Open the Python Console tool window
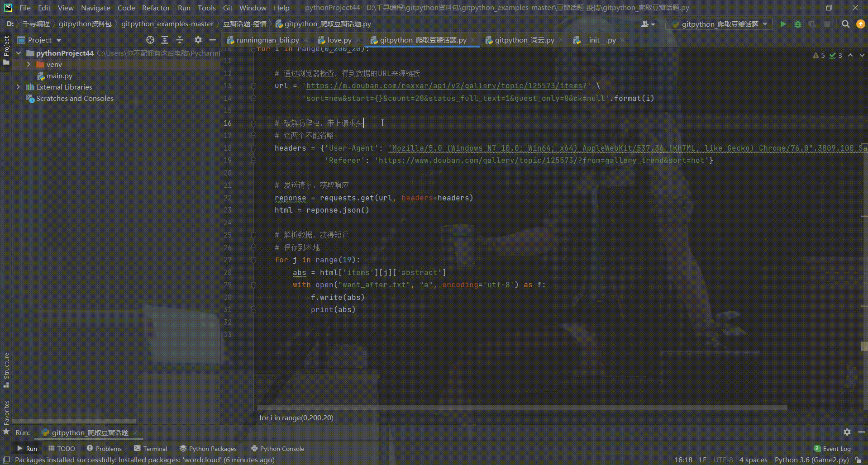The width and height of the screenshot is (868, 465). (x=278, y=448)
